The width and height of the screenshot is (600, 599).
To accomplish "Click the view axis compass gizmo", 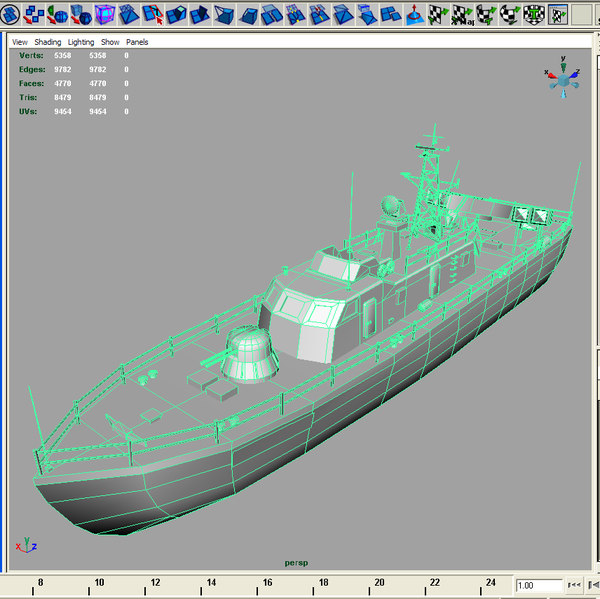I will [563, 81].
